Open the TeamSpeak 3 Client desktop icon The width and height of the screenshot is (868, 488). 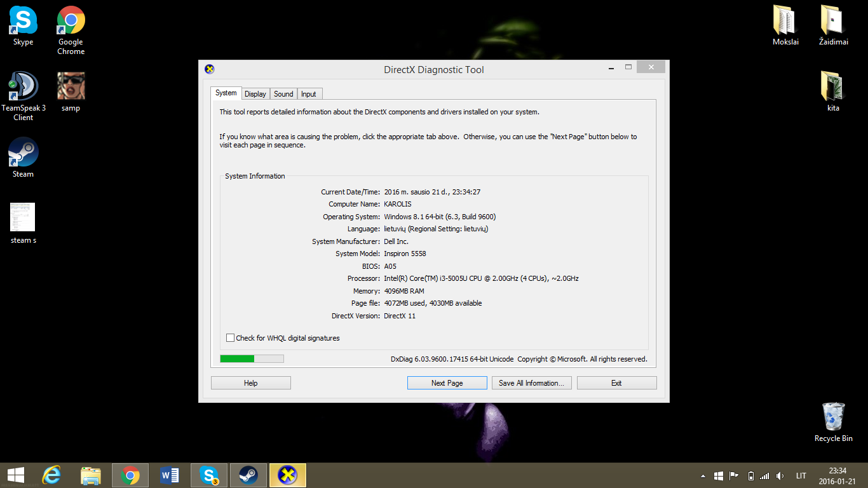(x=23, y=96)
